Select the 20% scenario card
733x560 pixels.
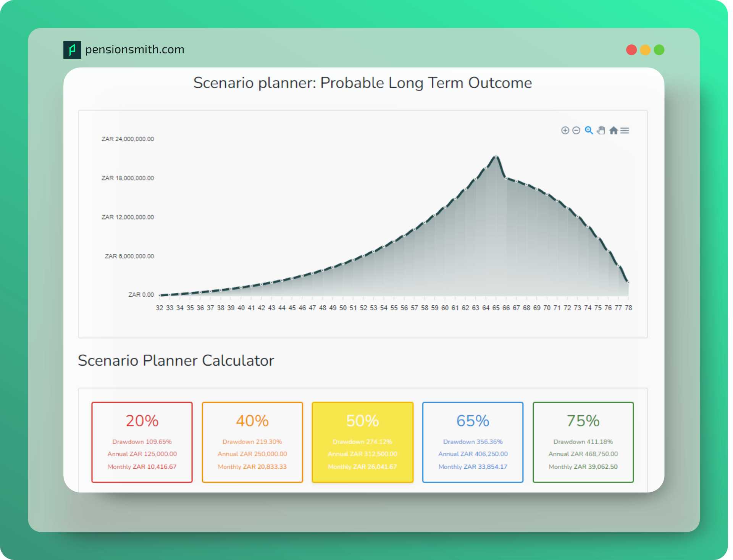[142, 442]
